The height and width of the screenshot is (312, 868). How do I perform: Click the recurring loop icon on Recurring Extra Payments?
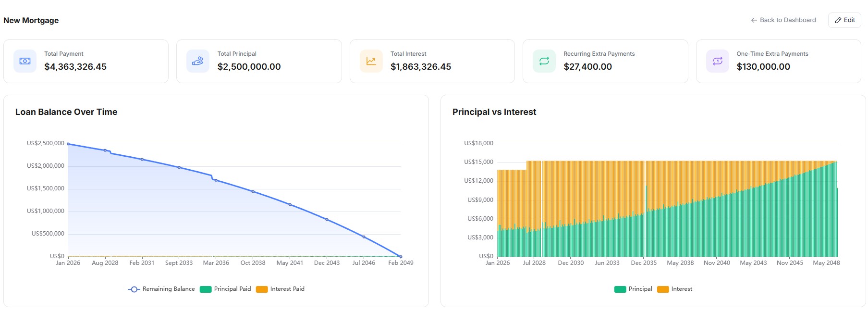pos(543,61)
